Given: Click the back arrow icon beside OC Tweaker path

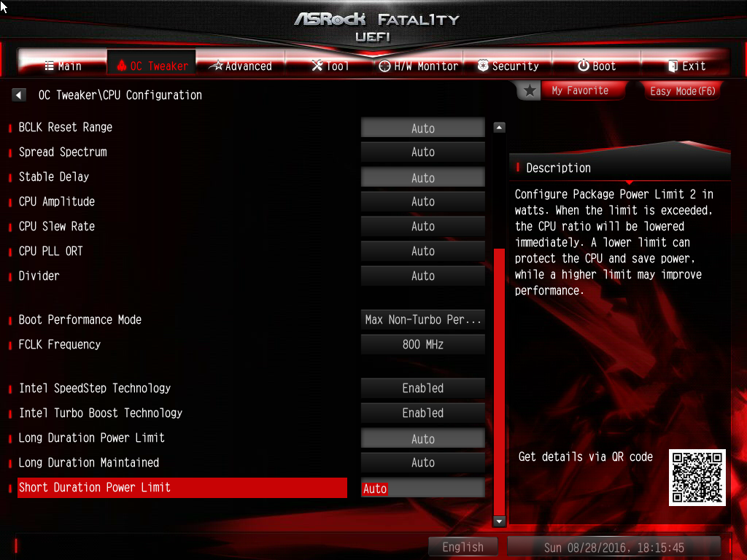Looking at the screenshot, I should (x=18, y=95).
